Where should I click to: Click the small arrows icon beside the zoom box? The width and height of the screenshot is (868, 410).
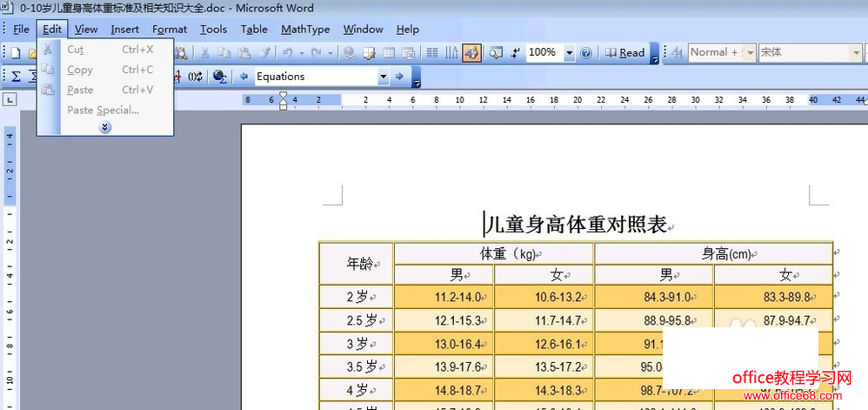pos(516,53)
